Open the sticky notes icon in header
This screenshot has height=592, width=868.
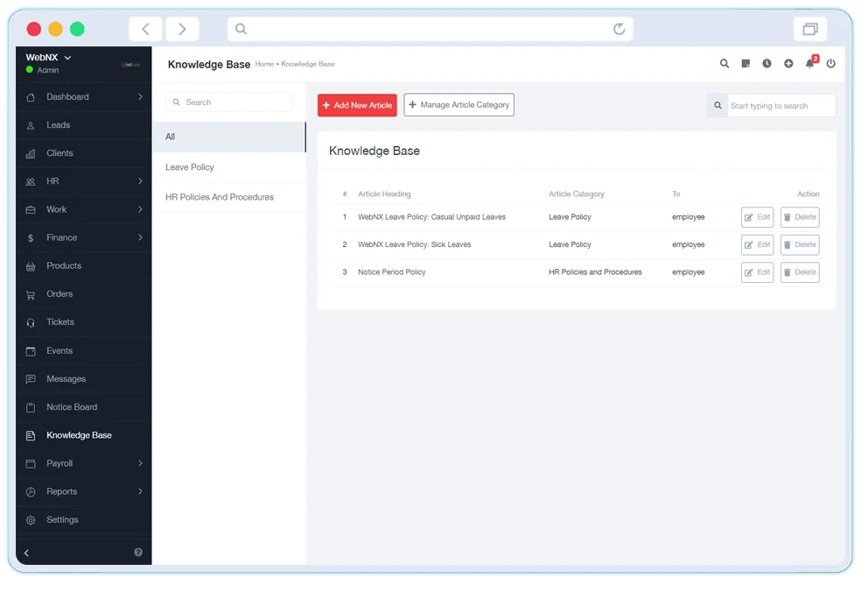(745, 64)
